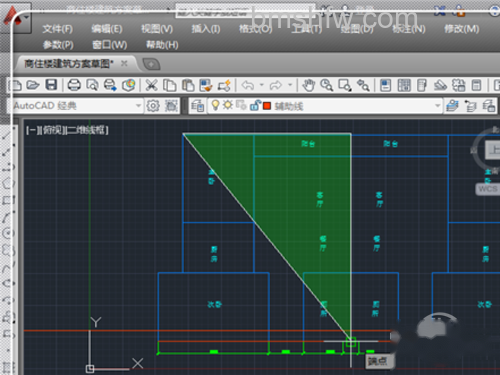
Task: Open the undo history dropdown arrow
Action: (261, 85)
